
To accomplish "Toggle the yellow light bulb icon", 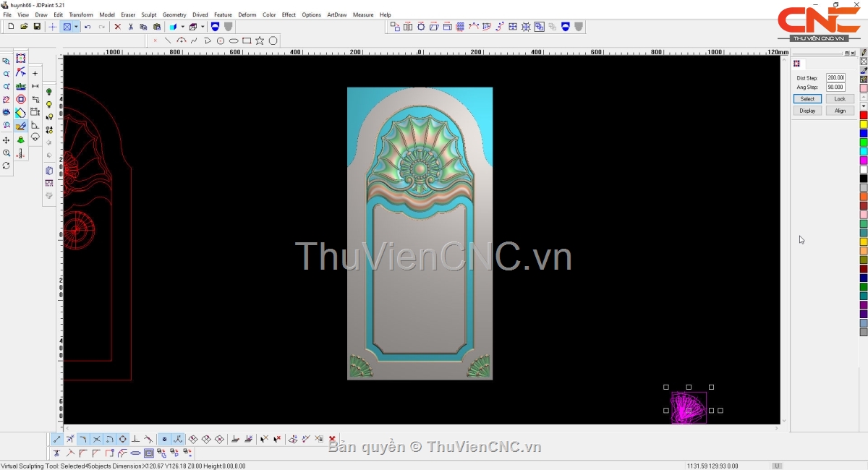I will click(x=49, y=105).
